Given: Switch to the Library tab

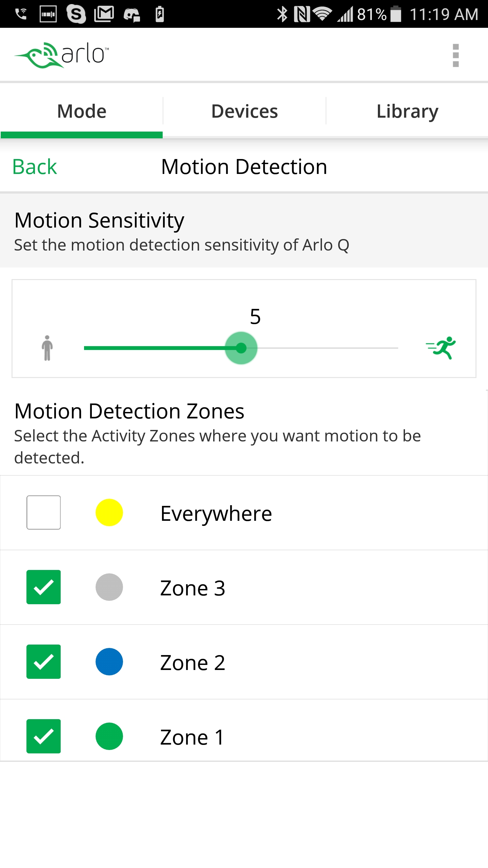Looking at the screenshot, I should click(407, 111).
